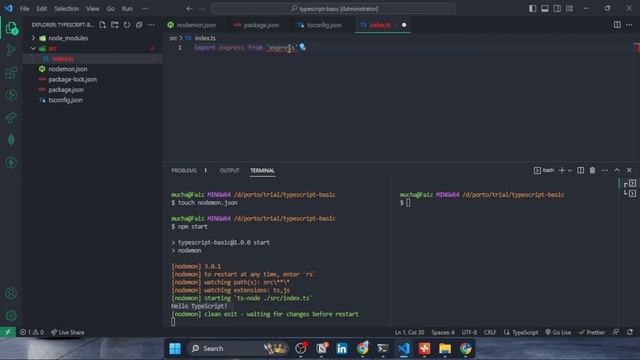
Task: Open the Run menu
Action: tap(127, 9)
